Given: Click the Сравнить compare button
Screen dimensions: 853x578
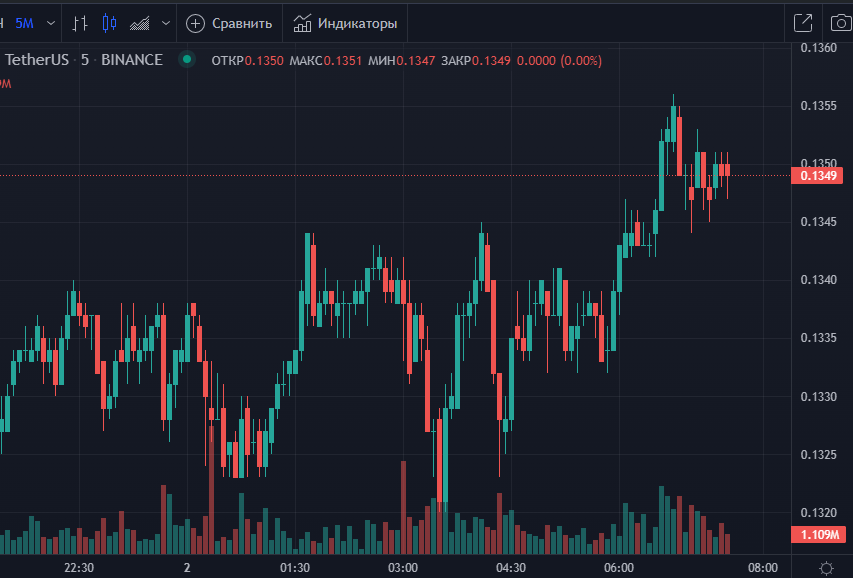Looking at the screenshot, I should tap(229, 22).
